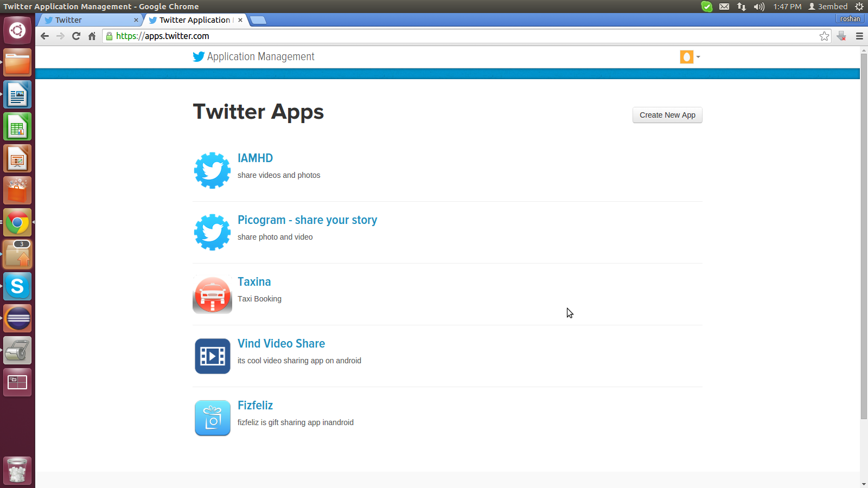The image size is (868, 488).
Task: Open the Fizfeliz app link
Action: tap(255, 405)
